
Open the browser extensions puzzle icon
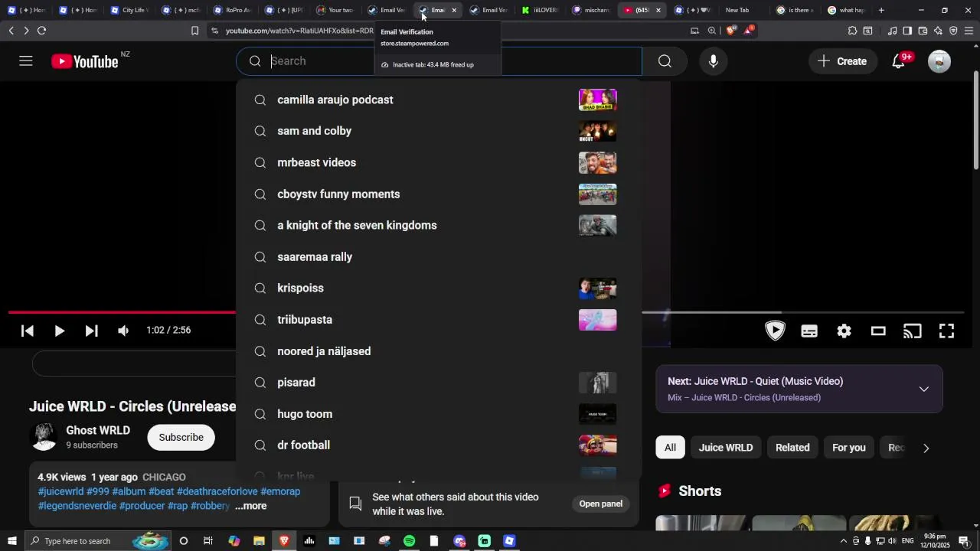[x=852, y=31]
